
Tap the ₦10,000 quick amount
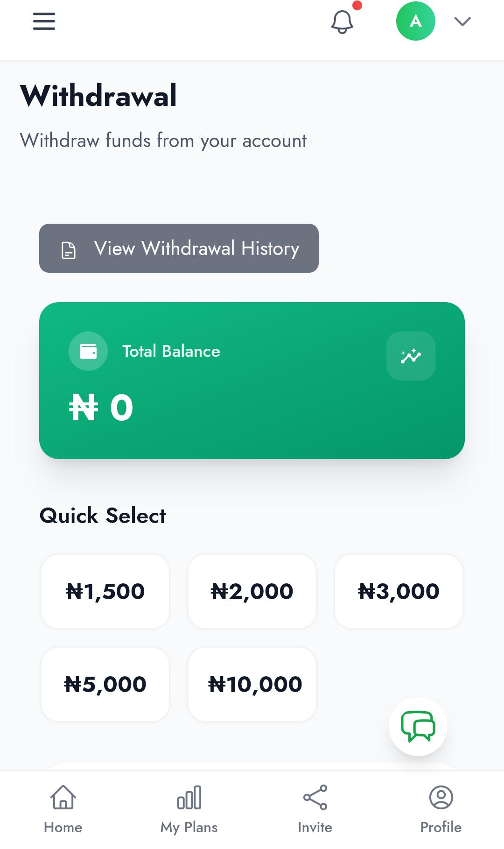point(252,684)
